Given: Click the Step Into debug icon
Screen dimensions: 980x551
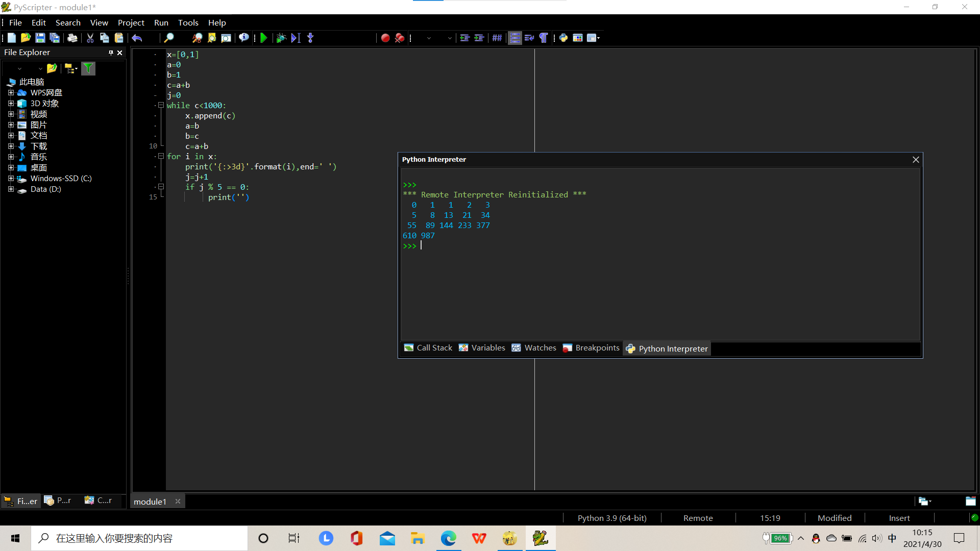Looking at the screenshot, I should [x=310, y=38].
